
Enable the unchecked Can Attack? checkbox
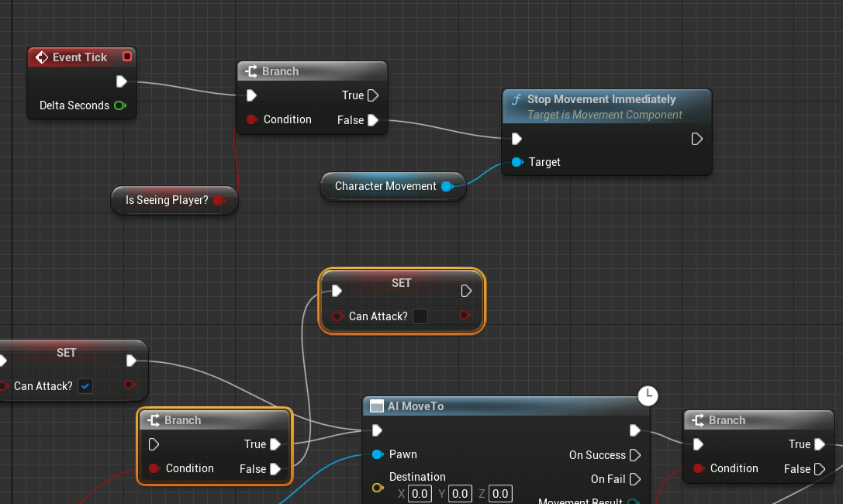click(x=420, y=316)
